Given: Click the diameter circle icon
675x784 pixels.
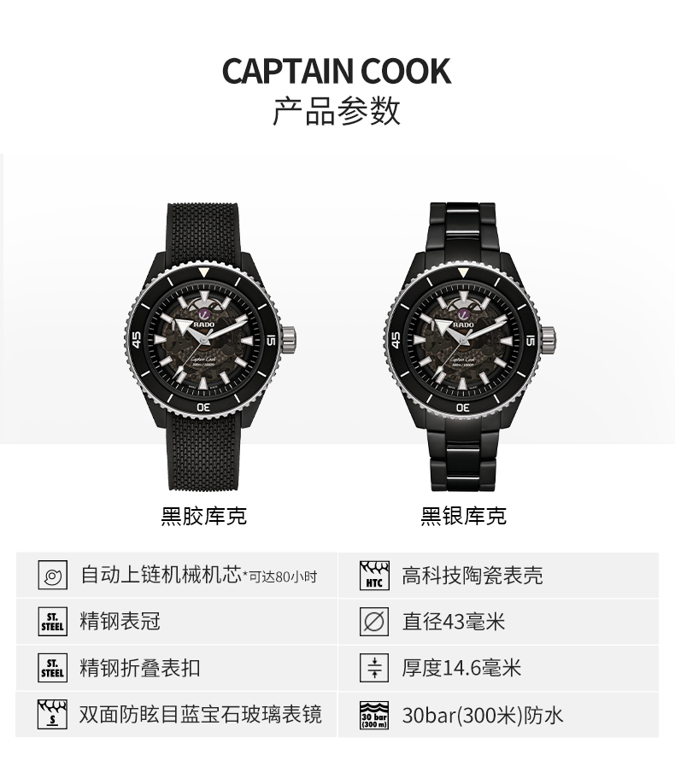Looking at the screenshot, I should (374, 622).
